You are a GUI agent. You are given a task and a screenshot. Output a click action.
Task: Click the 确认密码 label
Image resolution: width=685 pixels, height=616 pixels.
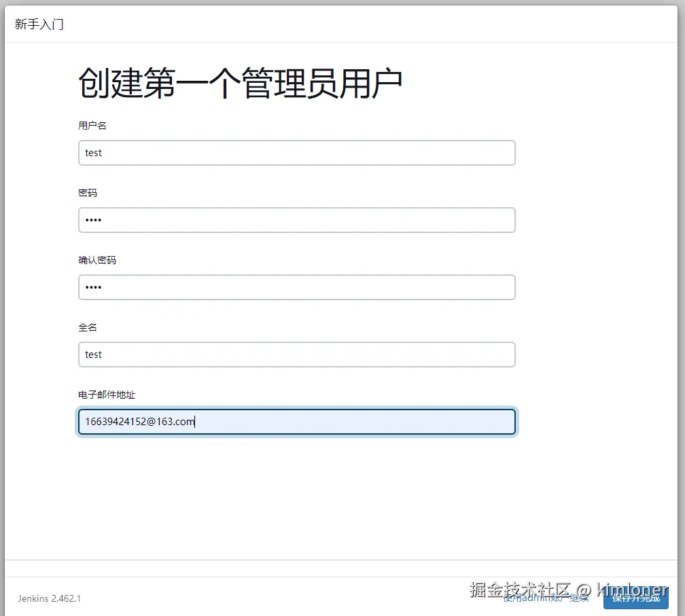click(97, 260)
